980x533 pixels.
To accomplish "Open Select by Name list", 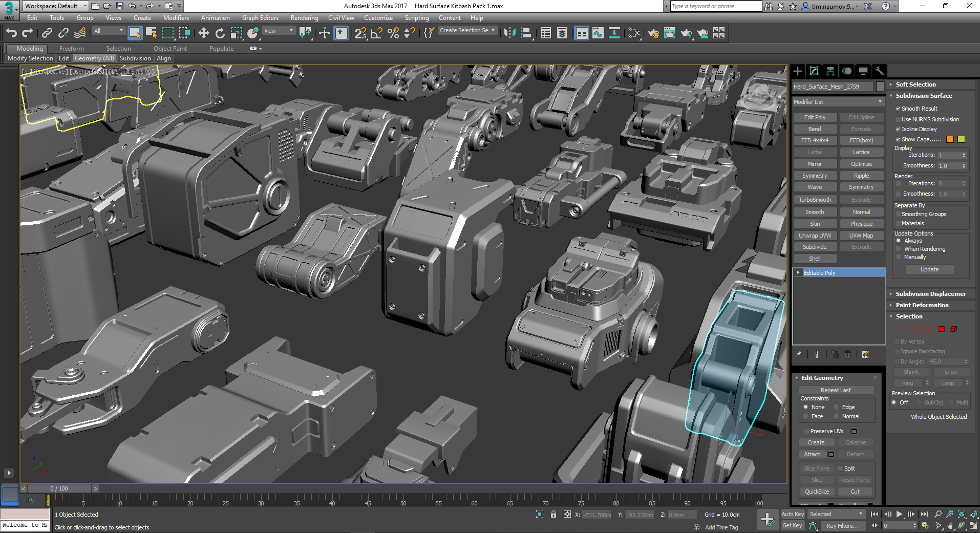I will (x=151, y=33).
